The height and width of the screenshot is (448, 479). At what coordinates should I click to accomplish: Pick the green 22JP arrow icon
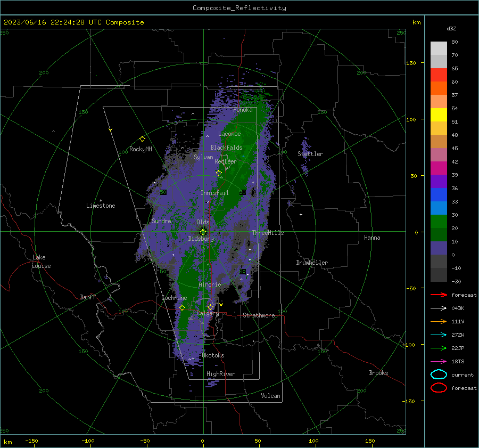(x=439, y=348)
